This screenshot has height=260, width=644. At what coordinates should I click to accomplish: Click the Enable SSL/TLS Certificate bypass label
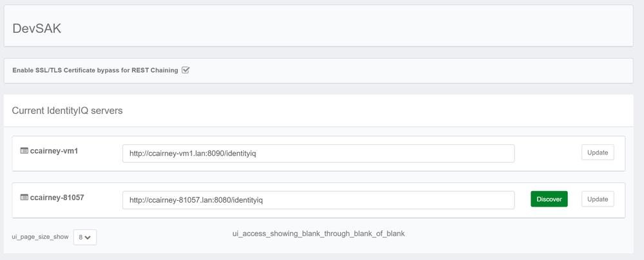point(95,70)
